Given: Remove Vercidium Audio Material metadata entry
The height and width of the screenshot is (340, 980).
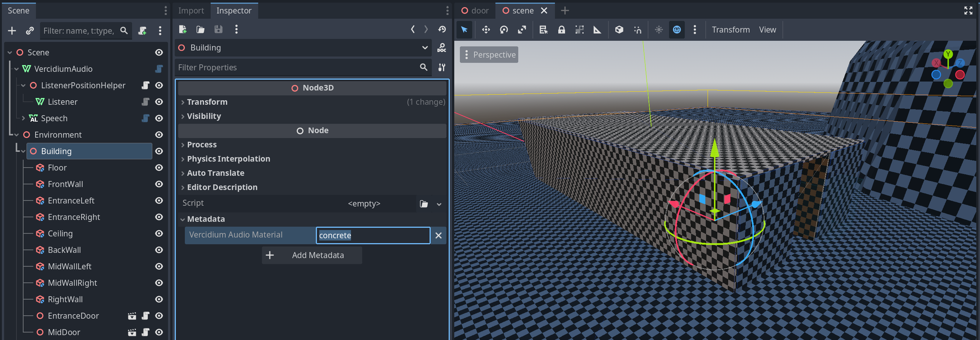Looking at the screenshot, I should pos(438,235).
